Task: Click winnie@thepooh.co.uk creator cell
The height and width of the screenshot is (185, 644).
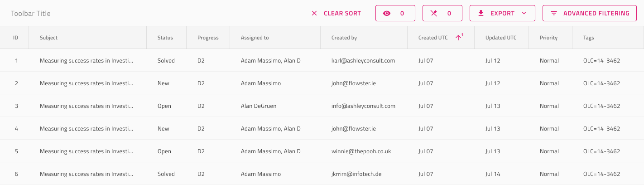Action: [361, 151]
